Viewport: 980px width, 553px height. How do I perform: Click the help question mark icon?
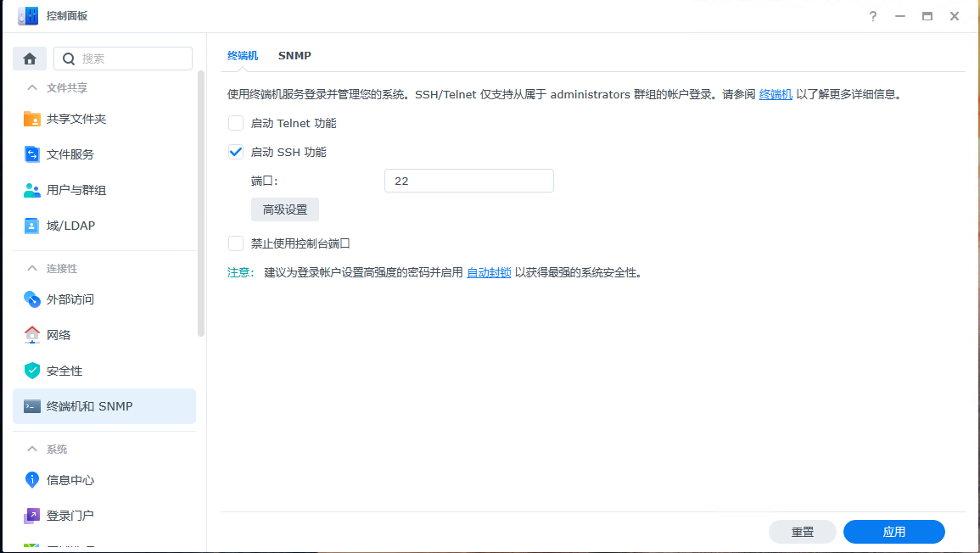pos(872,16)
